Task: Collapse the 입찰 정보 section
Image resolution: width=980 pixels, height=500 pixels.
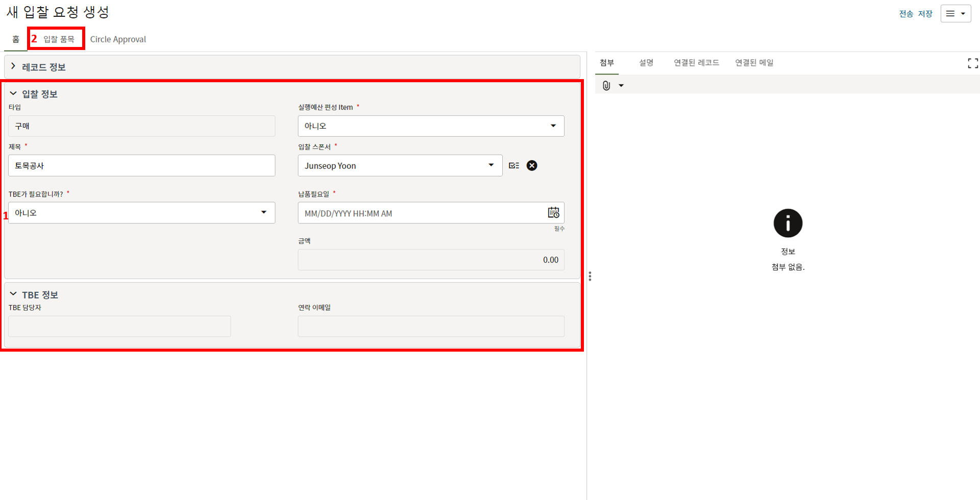Action: coord(13,94)
